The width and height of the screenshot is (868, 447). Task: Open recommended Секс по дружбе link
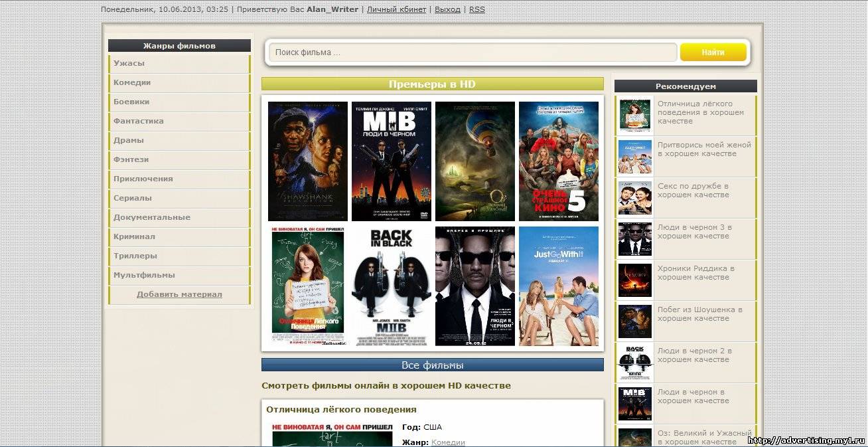(693, 191)
